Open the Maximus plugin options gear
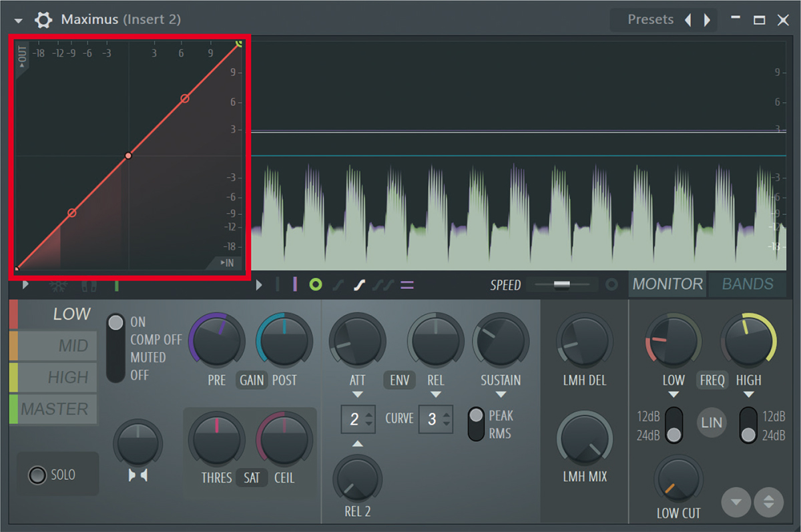 click(x=43, y=19)
